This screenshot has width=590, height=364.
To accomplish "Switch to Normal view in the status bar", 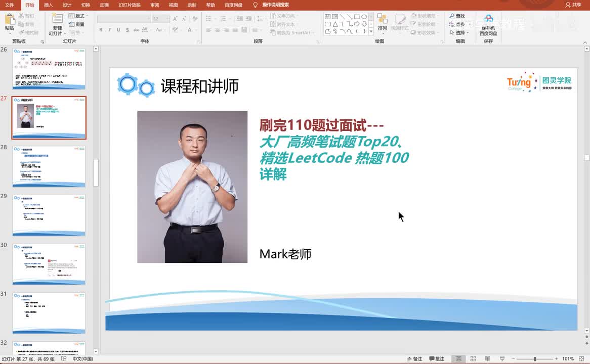I will [458, 359].
